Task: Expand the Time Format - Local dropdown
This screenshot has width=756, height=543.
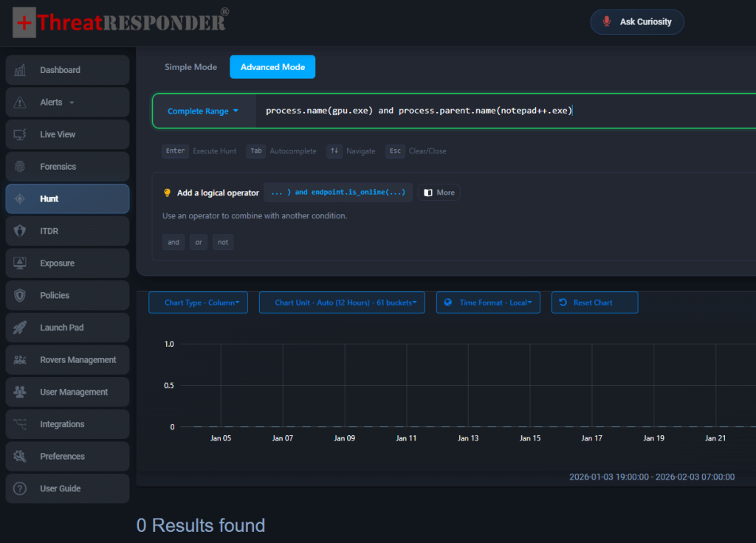Action: pyautogui.click(x=488, y=302)
